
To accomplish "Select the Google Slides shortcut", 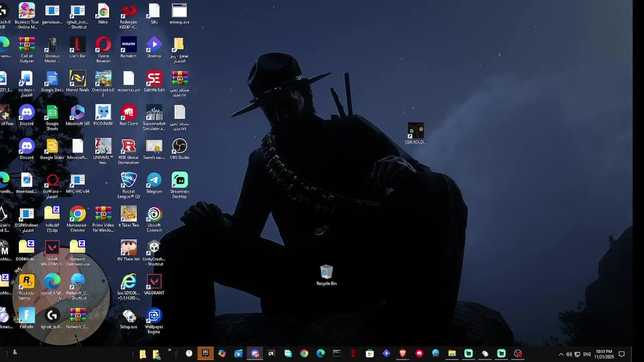I will [52, 149].
